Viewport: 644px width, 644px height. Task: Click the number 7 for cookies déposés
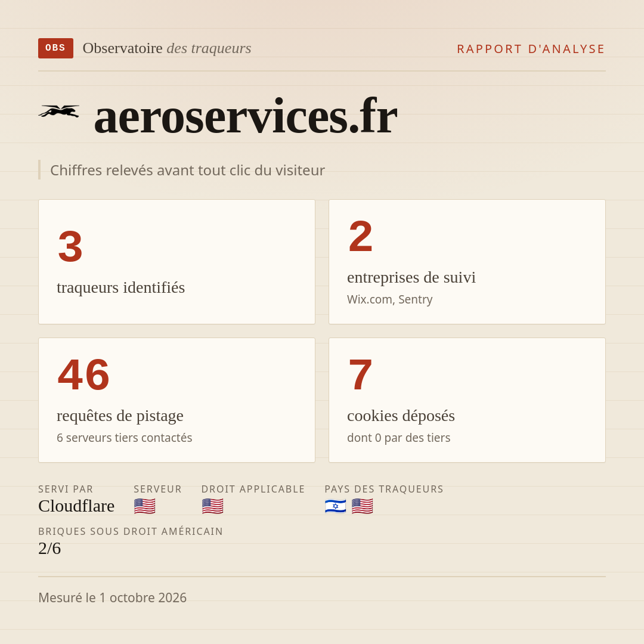tap(360, 374)
